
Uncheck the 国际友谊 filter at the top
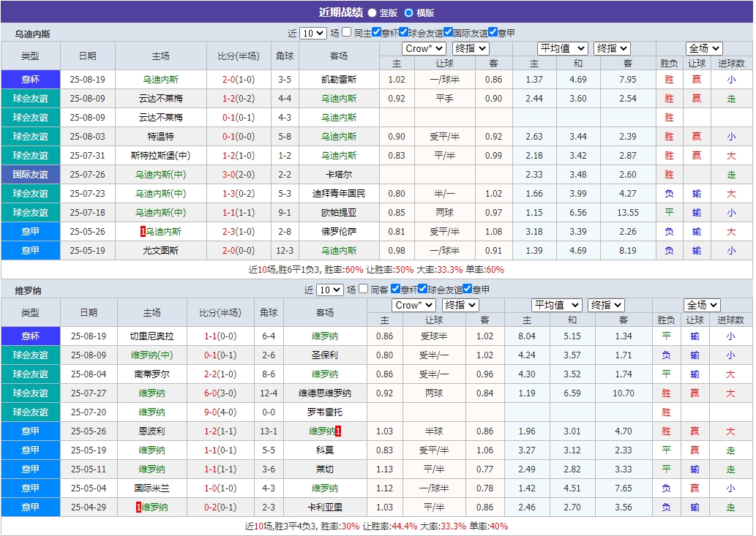(449, 31)
